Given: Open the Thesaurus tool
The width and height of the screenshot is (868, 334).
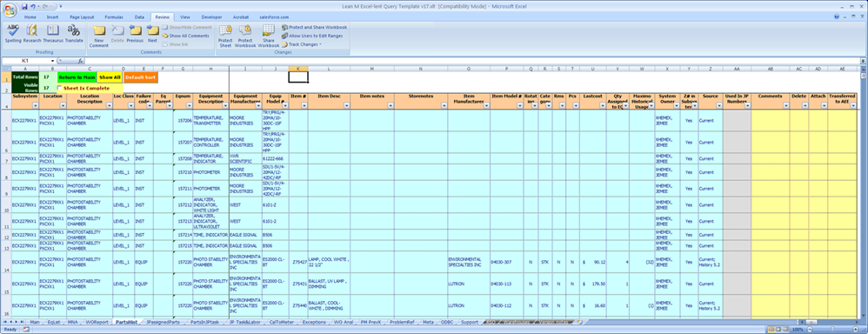Looking at the screenshot, I should [x=53, y=34].
